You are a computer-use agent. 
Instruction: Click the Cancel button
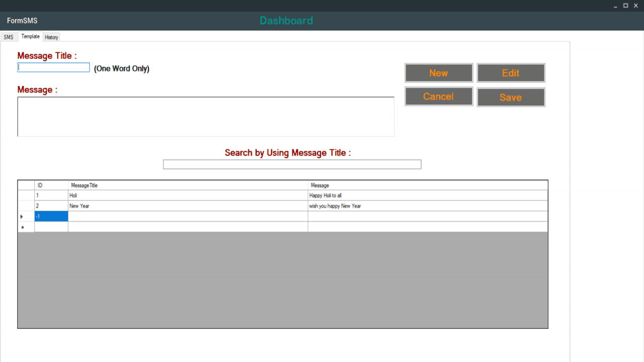(x=439, y=97)
